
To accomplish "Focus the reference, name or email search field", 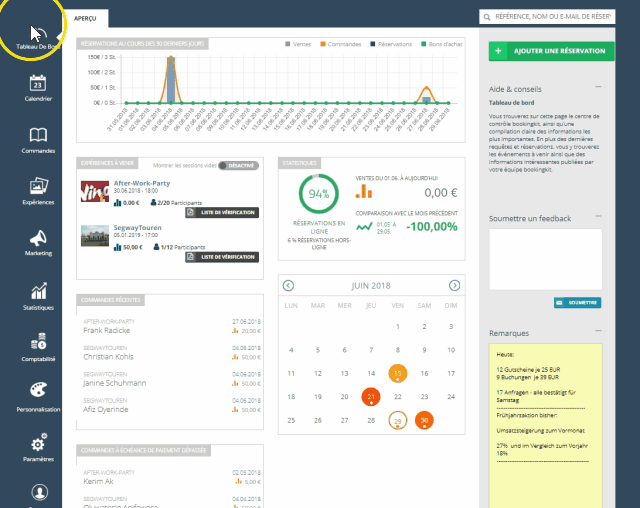I will tap(547, 17).
